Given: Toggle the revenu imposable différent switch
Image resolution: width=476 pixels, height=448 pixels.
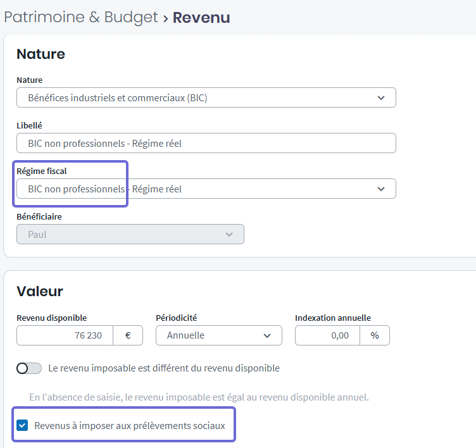Looking at the screenshot, I should [x=29, y=368].
